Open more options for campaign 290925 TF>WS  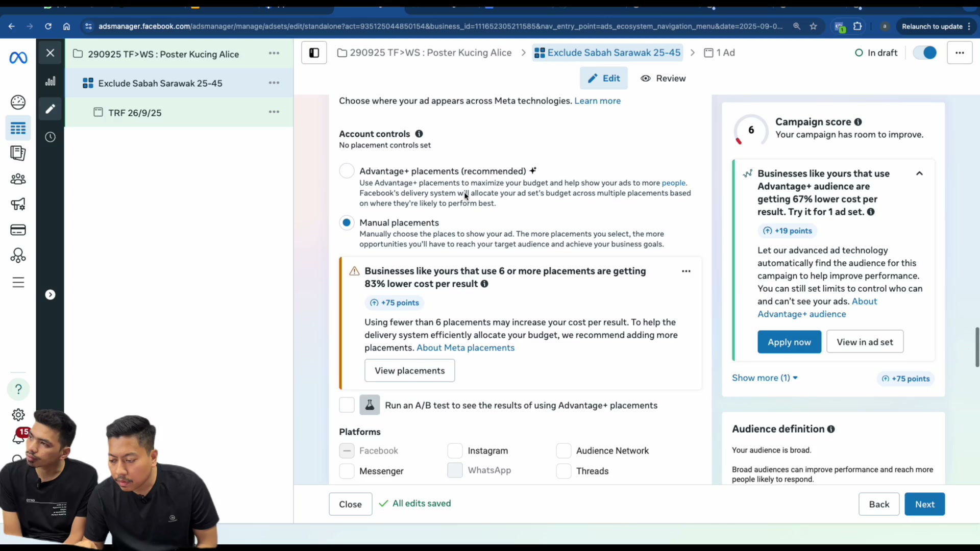pos(274,54)
